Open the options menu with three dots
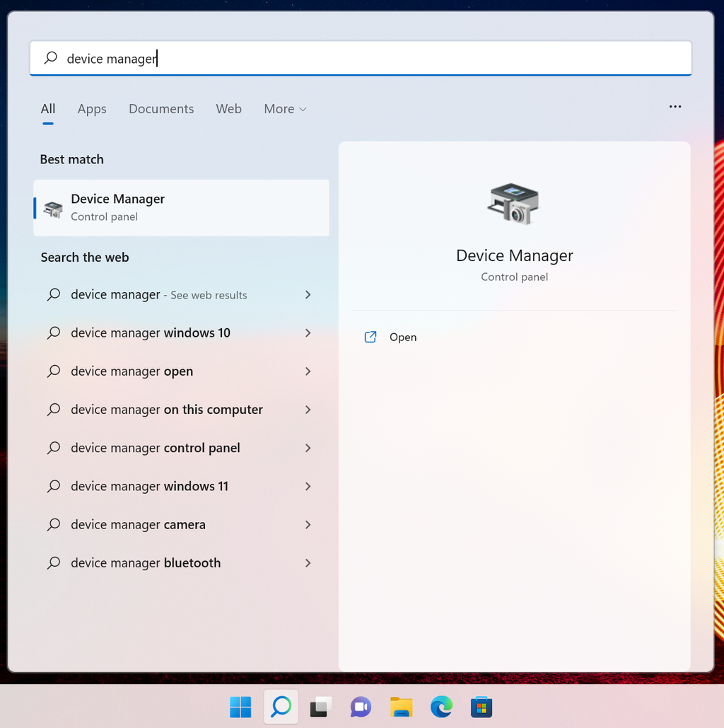Viewport: 724px width, 728px height. click(675, 106)
